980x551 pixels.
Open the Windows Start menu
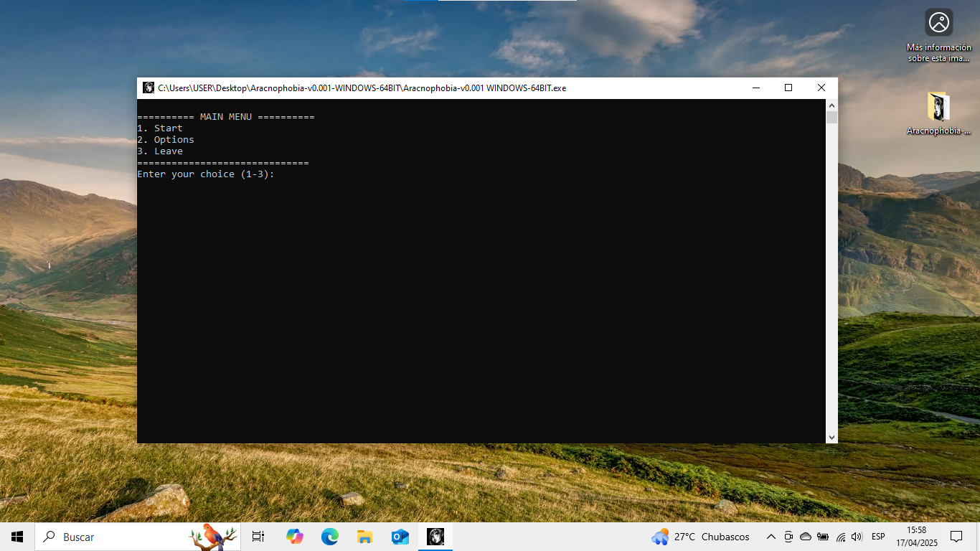pos(17,537)
